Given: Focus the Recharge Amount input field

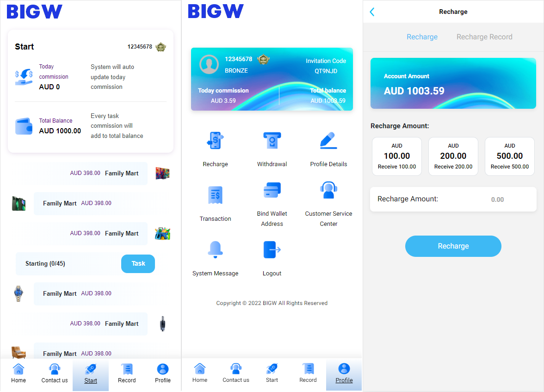Looking at the screenshot, I should click(x=453, y=199).
